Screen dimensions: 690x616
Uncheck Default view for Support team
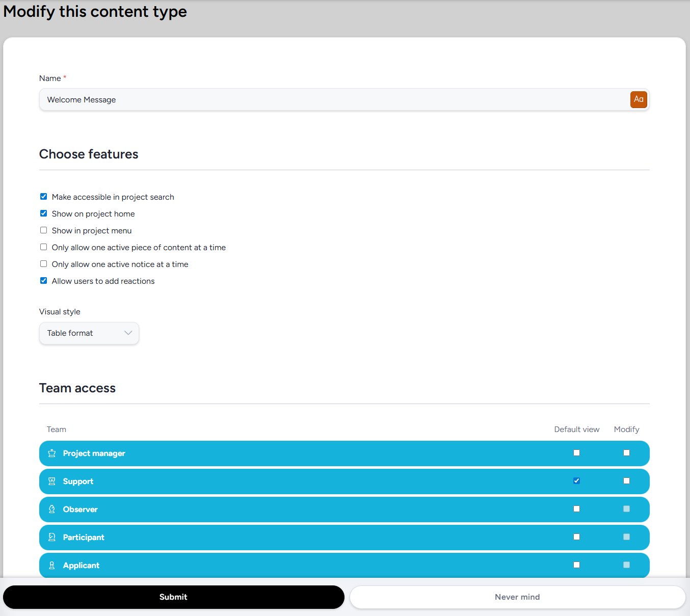(576, 481)
